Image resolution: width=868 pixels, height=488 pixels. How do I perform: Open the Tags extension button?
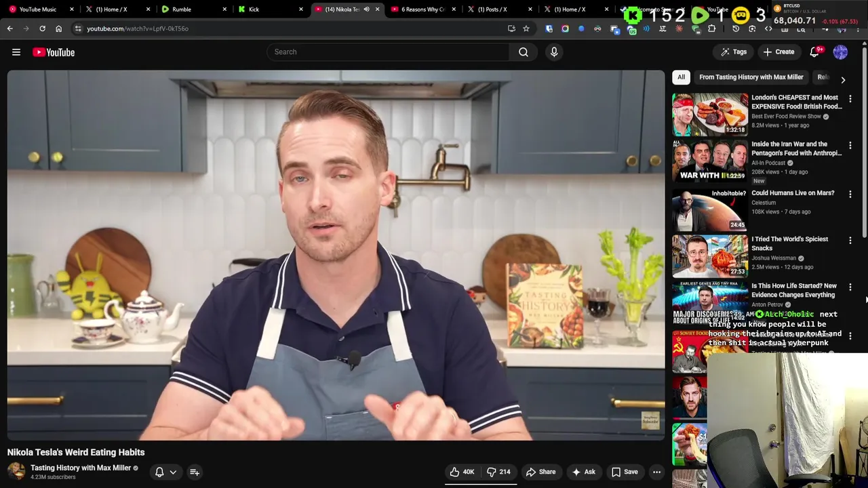pos(734,52)
